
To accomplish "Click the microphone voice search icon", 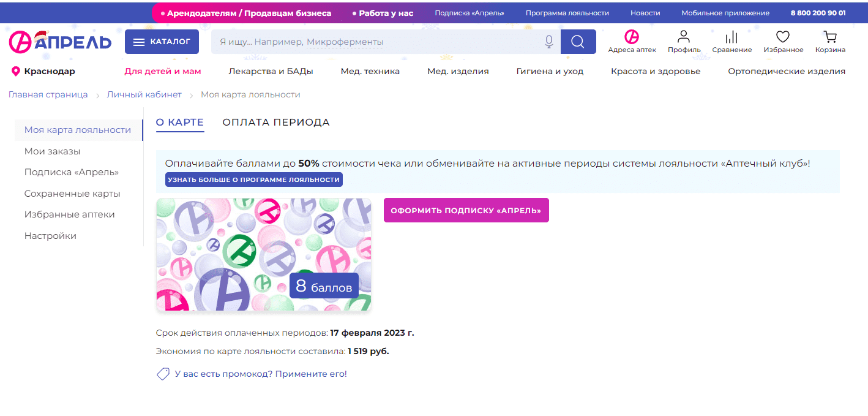I will (549, 42).
